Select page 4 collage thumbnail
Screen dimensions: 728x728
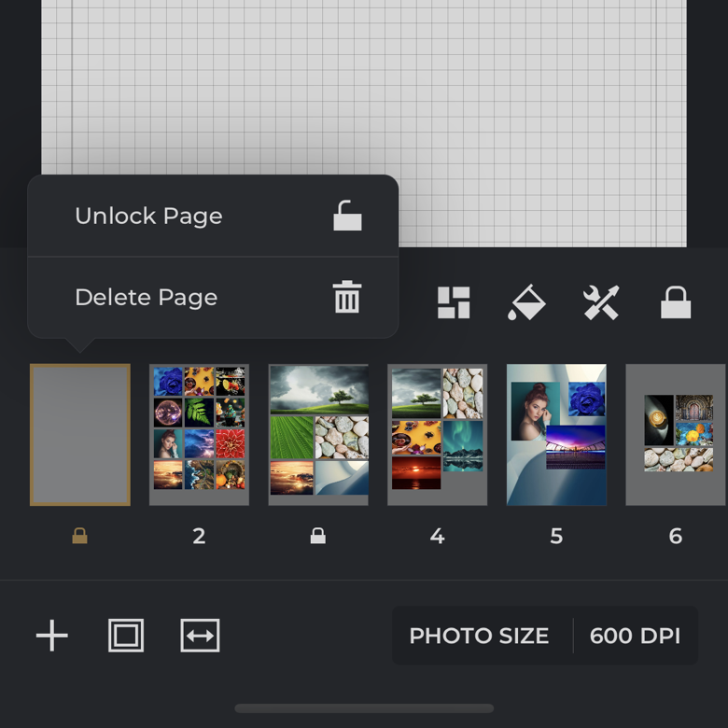pyautogui.click(x=437, y=435)
